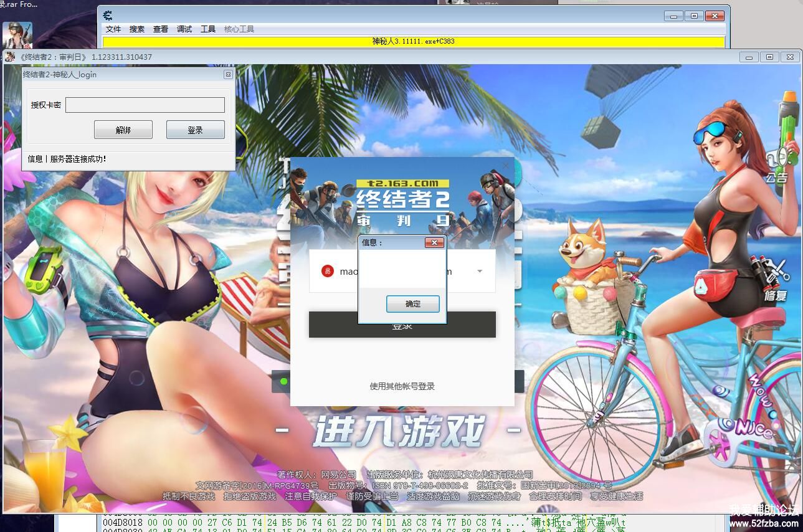Open the 查看 menu in Cheat Engine
This screenshot has height=532, width=803.
pos(161,29)
